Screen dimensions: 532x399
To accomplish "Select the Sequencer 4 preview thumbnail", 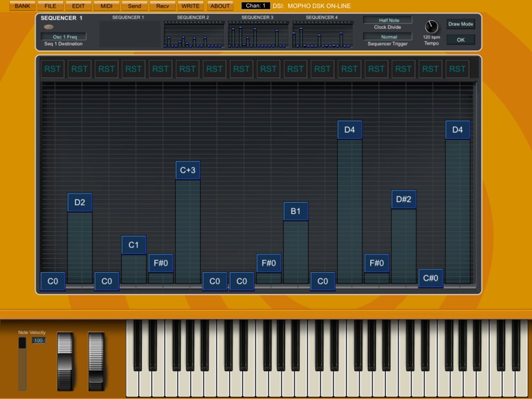I will pos(323,34).
